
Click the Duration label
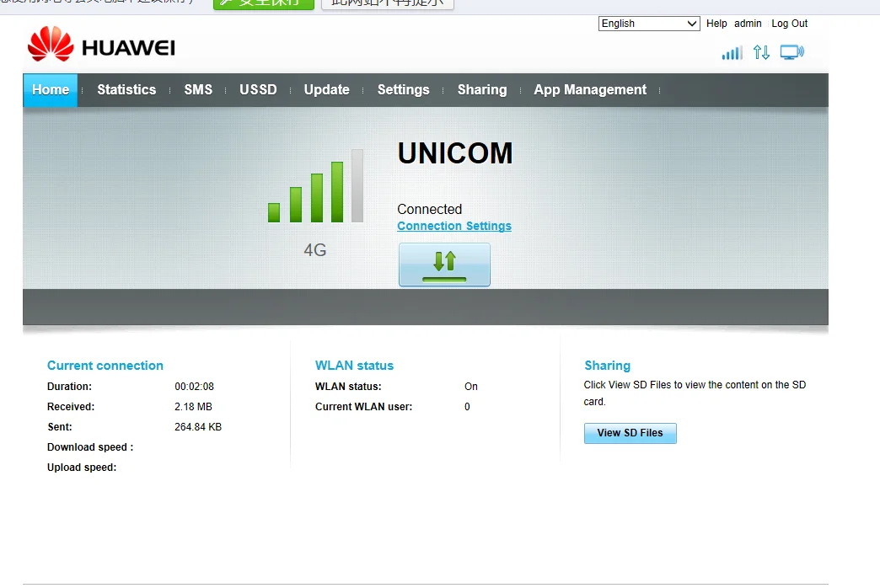tap(70, 387)
